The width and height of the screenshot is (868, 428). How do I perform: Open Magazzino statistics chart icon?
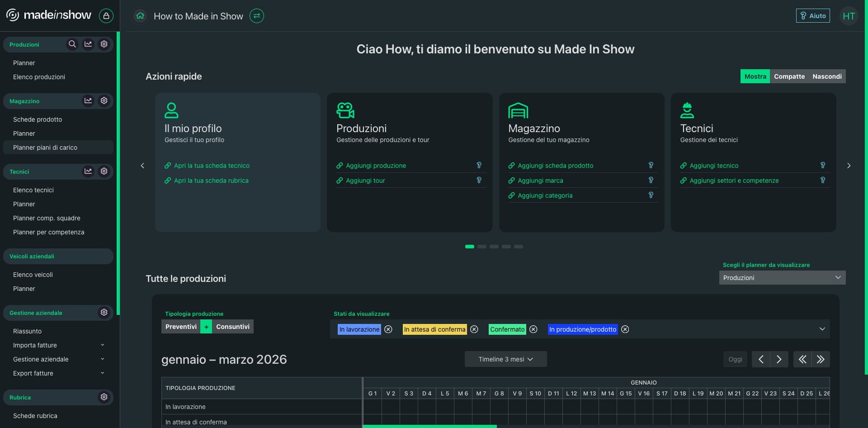click(x=88, y=101)
